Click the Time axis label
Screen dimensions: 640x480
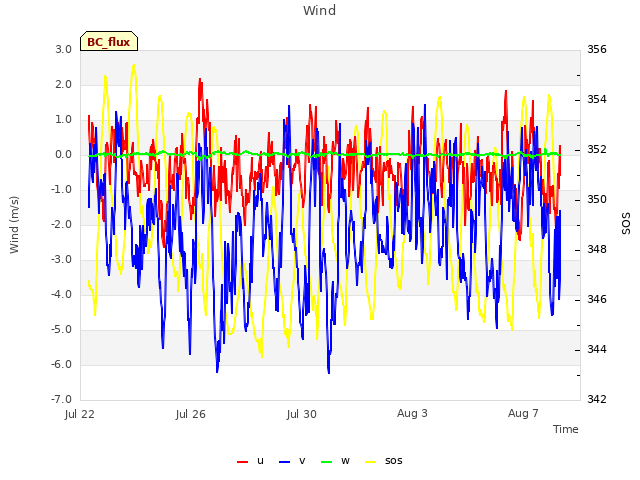[566, 429]
